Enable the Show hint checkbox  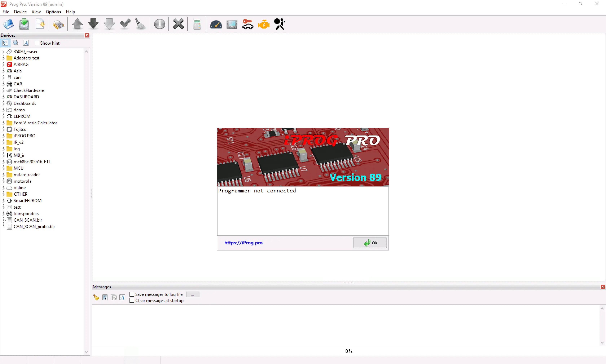click(x=37, y=43)
